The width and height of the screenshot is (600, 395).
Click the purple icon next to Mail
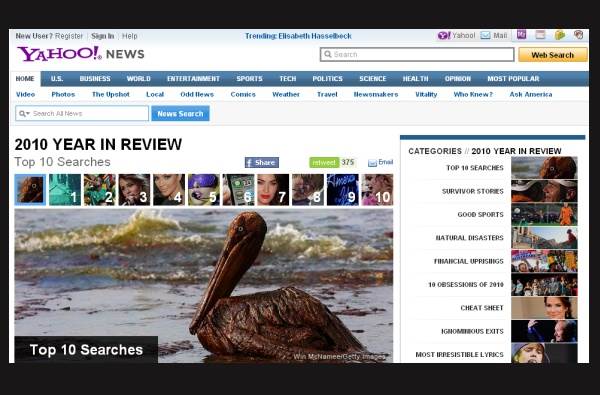tap(521, 35)
